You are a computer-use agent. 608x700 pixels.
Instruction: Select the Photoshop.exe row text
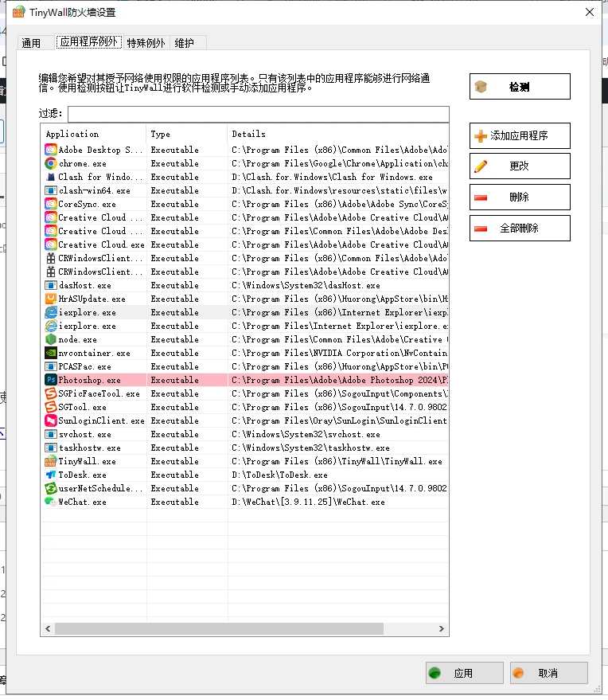coord(89,380)
